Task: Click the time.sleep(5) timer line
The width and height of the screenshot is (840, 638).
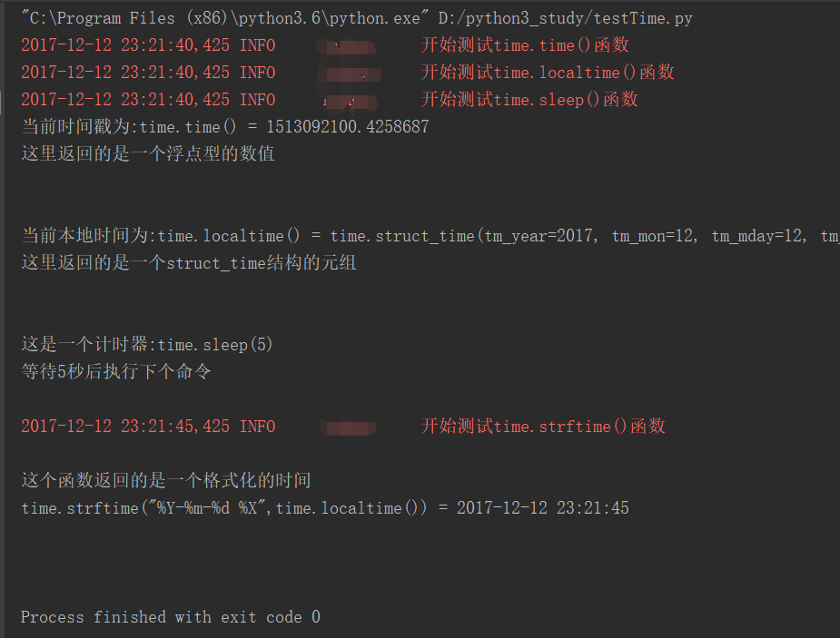Action: tap(147, 344)
